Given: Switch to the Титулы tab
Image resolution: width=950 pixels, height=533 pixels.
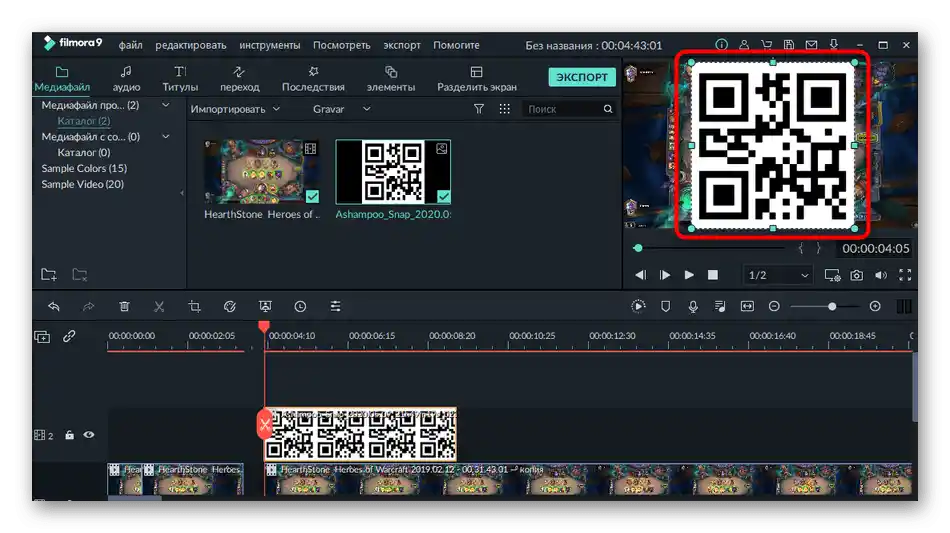Looking at the screenshot, I should [x=180, y=79].
